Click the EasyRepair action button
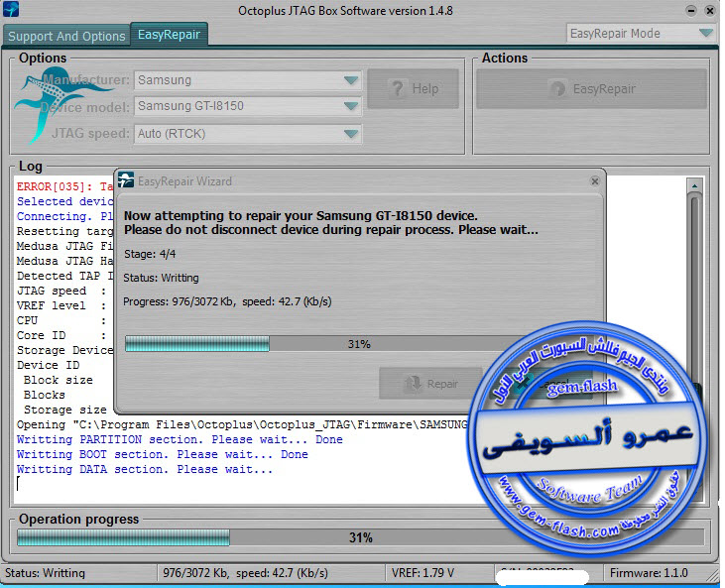 [591, 89]
